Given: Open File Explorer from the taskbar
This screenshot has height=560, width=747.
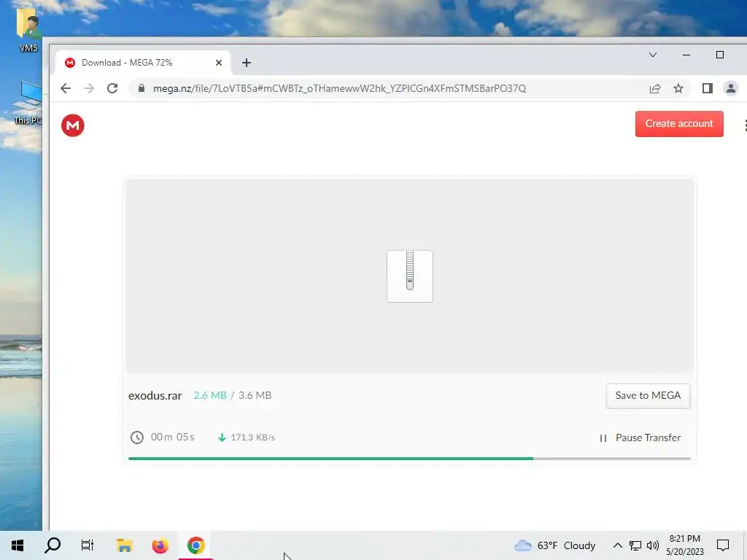Looking at the screenshot, I should [124, 545].
